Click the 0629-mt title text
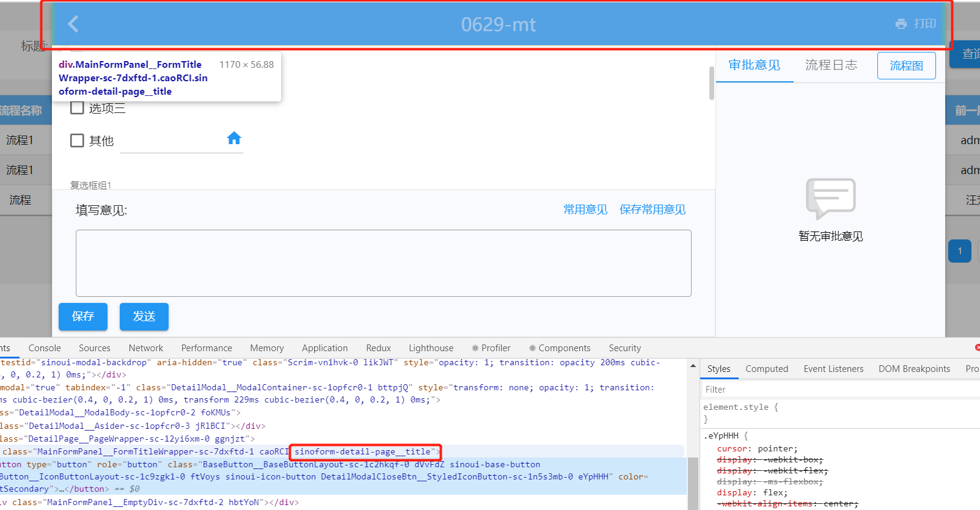Screen dimensions: 980x510 point(498,24)
